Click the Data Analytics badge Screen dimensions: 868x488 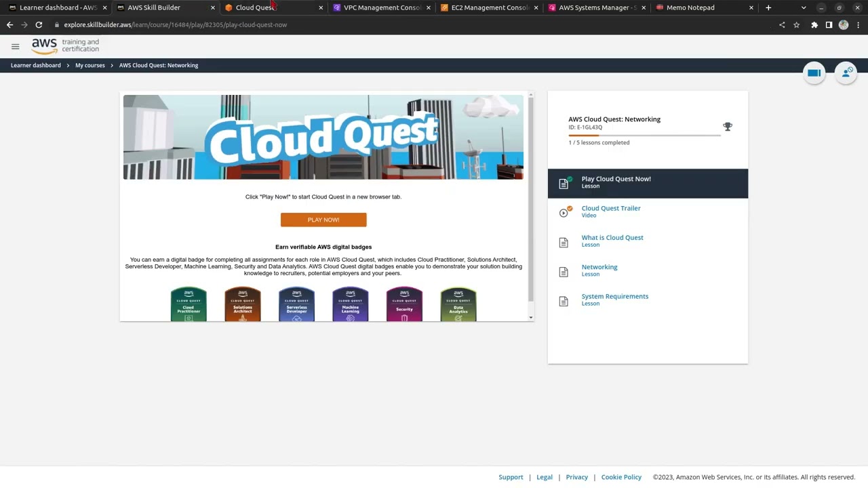pos(458,304)
